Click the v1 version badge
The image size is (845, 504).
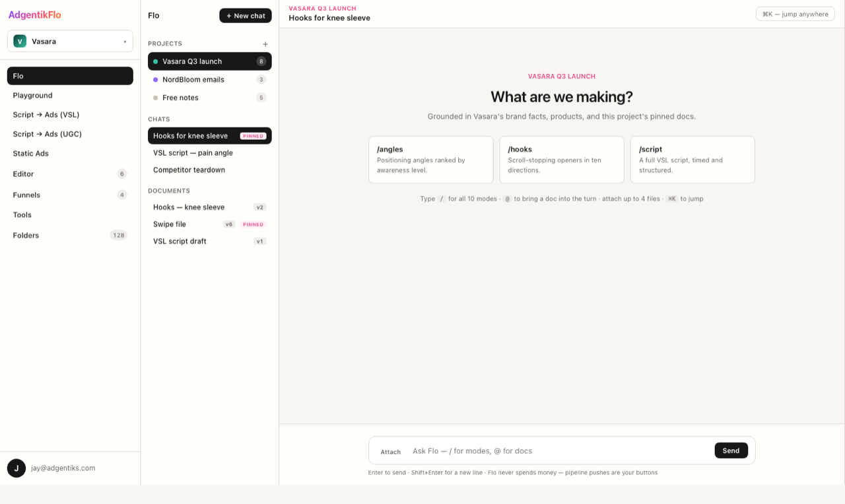pos(260,241)
